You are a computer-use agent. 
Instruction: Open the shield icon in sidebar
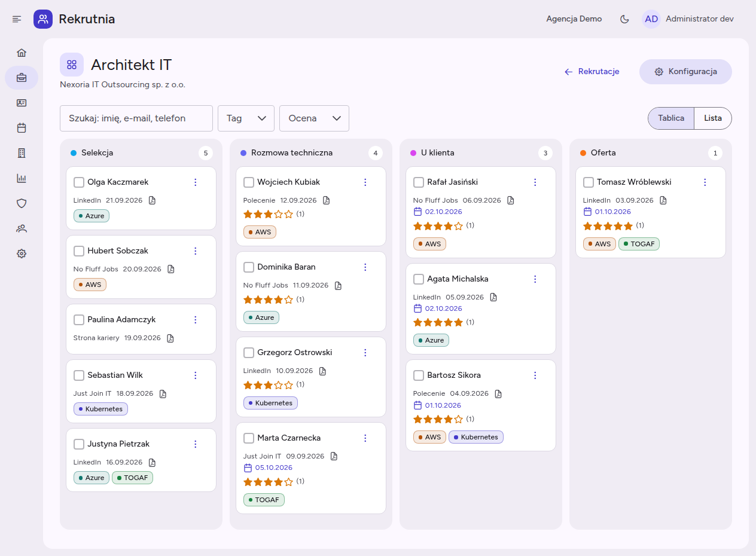coord(22,203)
